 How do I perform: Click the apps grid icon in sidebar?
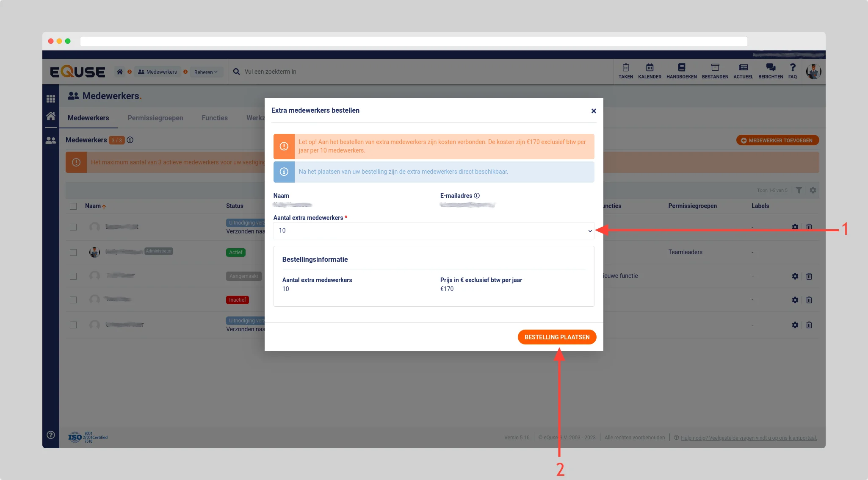click(x=51, y=99)
